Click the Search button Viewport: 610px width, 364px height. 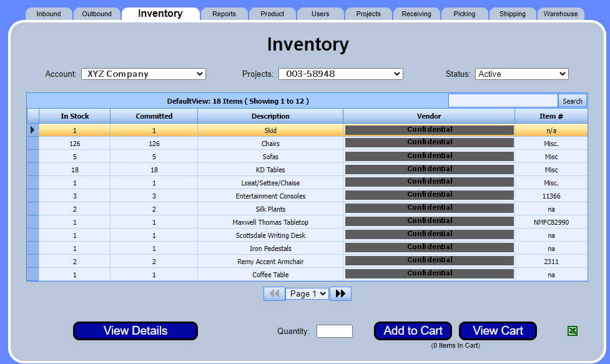[573, 101]
